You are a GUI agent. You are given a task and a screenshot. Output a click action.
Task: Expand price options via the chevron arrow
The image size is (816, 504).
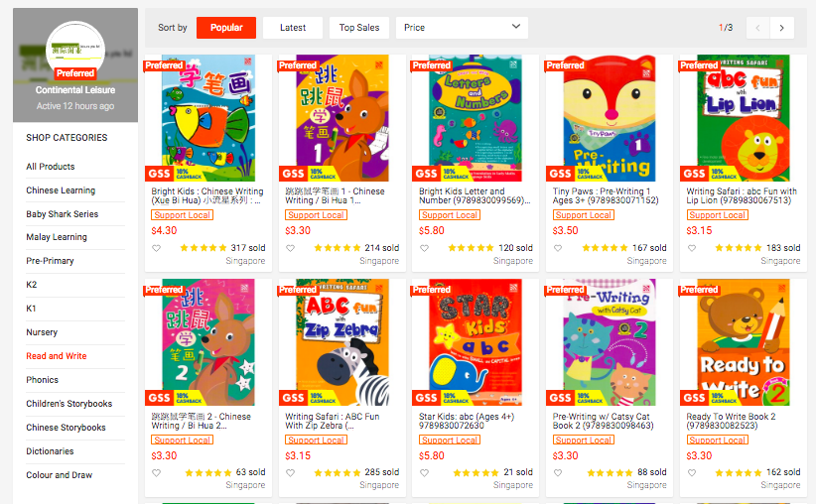516,27
